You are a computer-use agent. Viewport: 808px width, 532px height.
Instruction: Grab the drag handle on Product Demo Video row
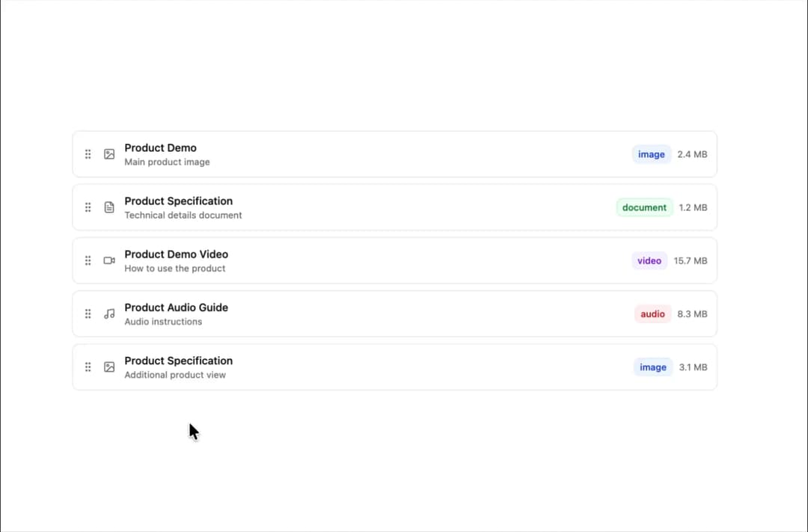pos(88,260)
